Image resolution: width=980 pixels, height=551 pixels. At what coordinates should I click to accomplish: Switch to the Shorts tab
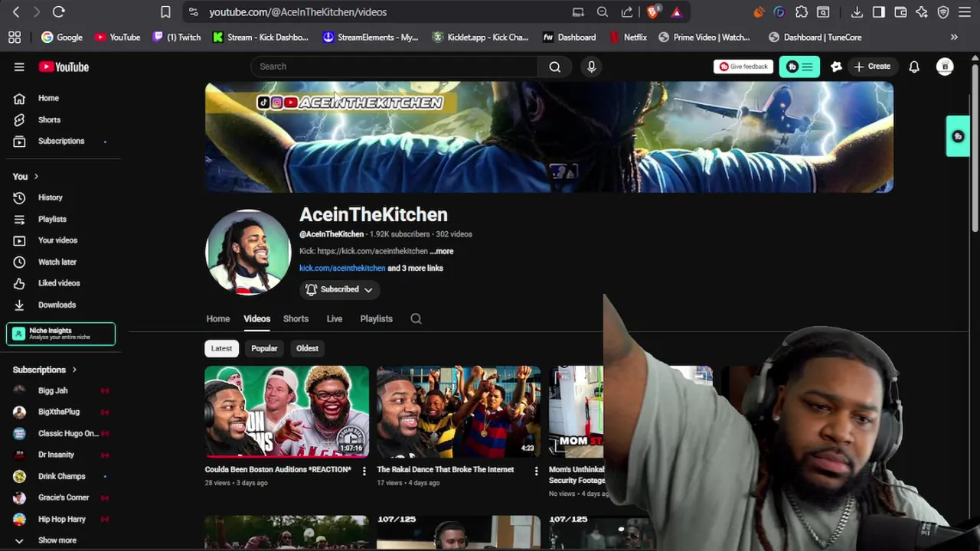(296, 318)
